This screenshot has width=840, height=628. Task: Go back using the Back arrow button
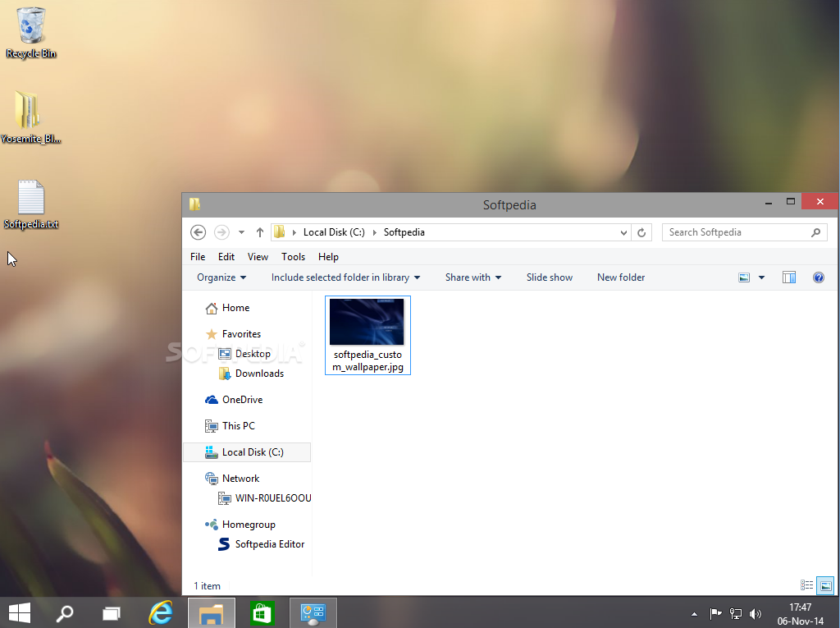pos(199,232)
